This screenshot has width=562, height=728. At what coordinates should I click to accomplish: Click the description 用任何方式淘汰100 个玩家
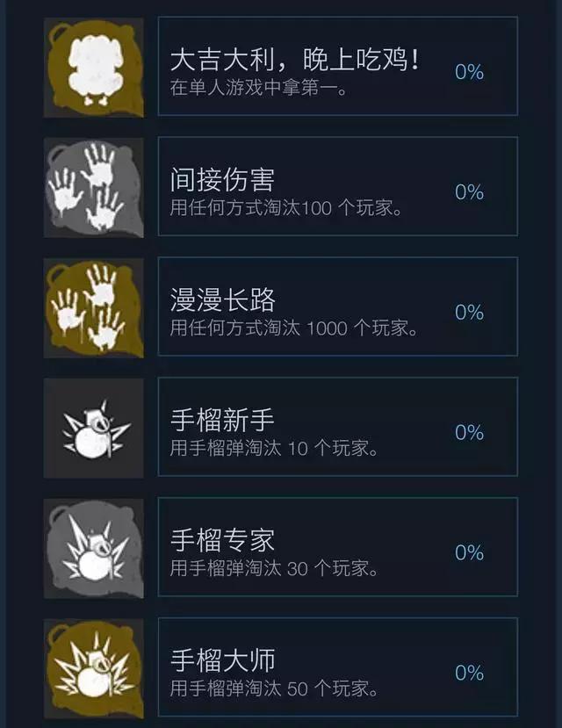[x=286, y=207]
